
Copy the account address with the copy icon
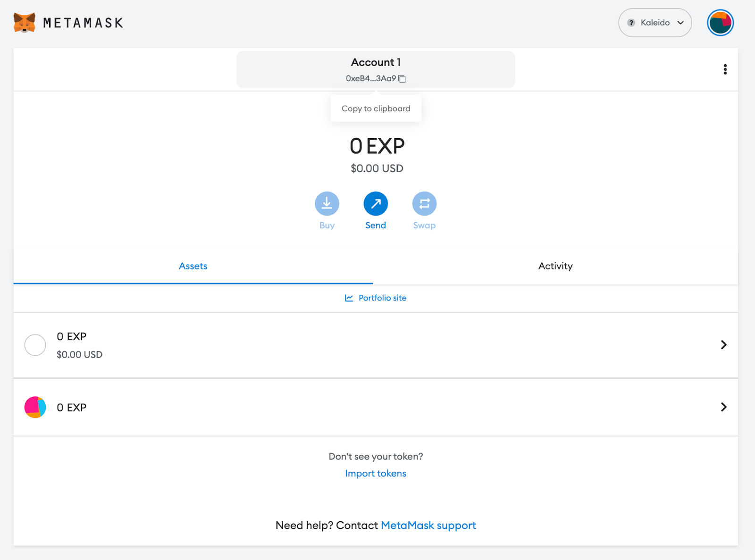click(x=402, y=79)
